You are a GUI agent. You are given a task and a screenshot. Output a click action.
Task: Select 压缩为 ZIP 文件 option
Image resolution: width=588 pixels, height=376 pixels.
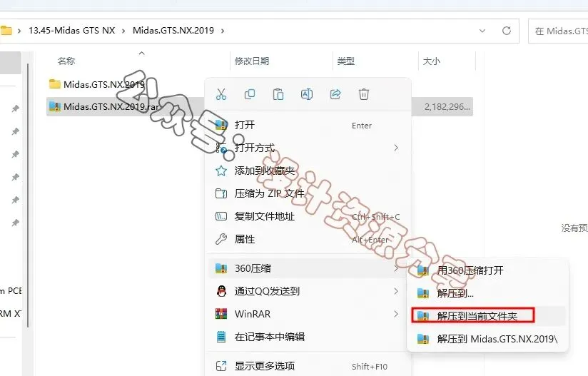(308, 193)
